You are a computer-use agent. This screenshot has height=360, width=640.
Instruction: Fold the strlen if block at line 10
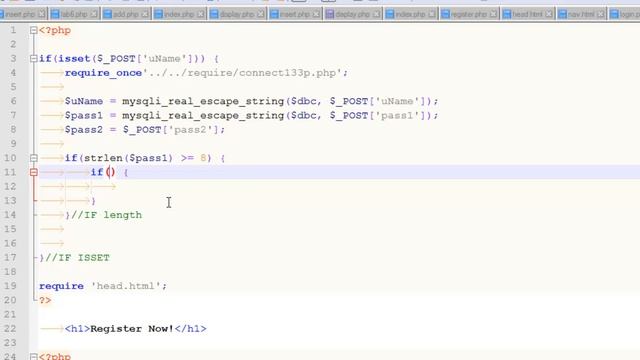[34, 158]
